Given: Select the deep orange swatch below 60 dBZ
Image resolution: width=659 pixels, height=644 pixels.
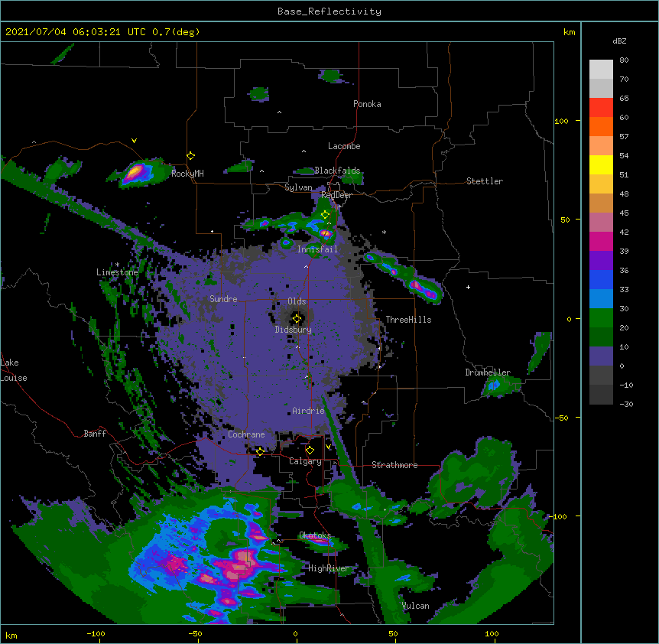Looking at the screenshot, I should (x=601, y=126).
